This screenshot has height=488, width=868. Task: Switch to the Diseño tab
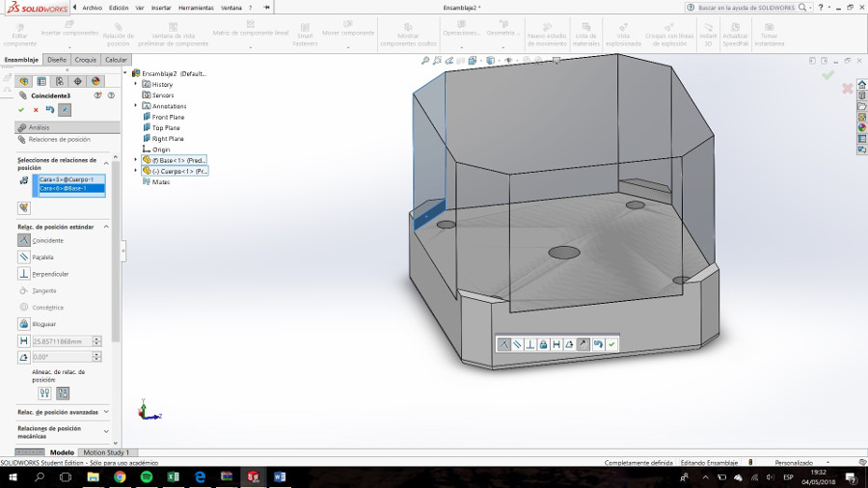coord(57,60)
